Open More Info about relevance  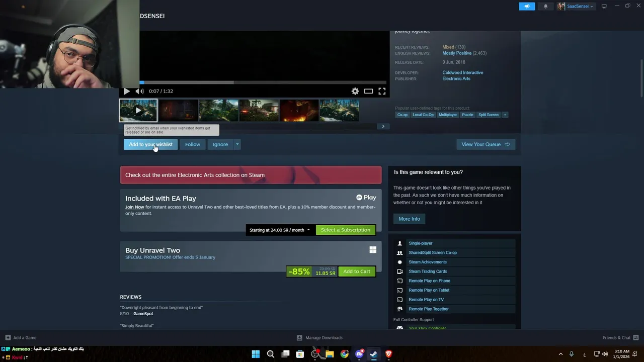coord(409,219)
